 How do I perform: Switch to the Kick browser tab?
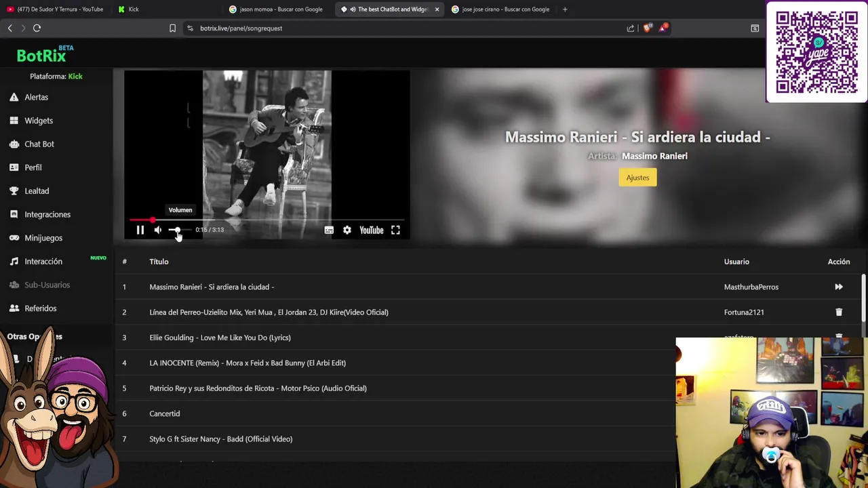166,9
